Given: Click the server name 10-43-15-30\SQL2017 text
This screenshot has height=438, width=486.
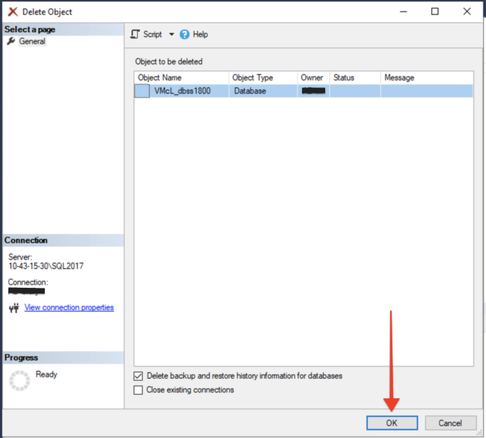Looking at the screenshot, I should tap(46, 266).
